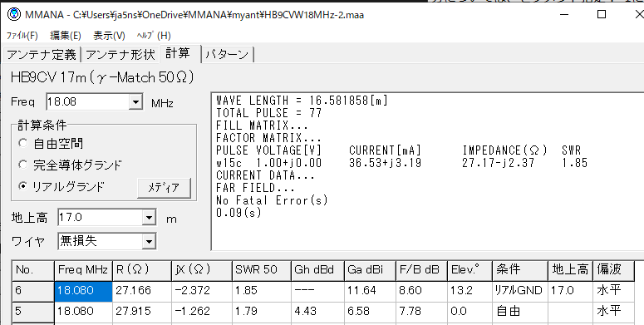Open the ファイル(F) menu

click(22, 36)
